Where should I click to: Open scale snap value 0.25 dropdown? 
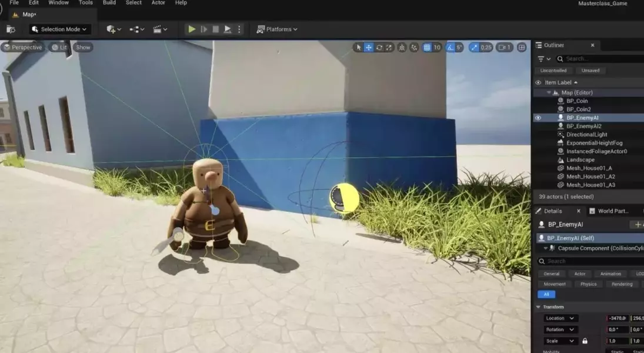[486, 47]
